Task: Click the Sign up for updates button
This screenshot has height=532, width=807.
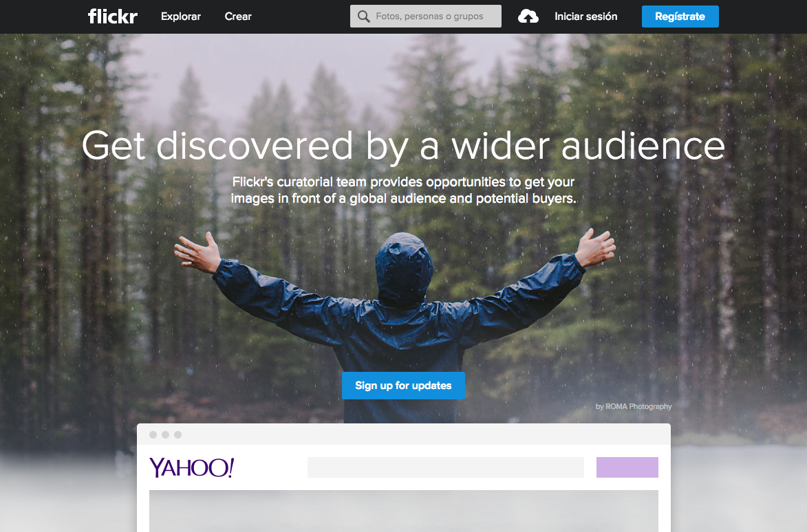Action: coord(403,386)
